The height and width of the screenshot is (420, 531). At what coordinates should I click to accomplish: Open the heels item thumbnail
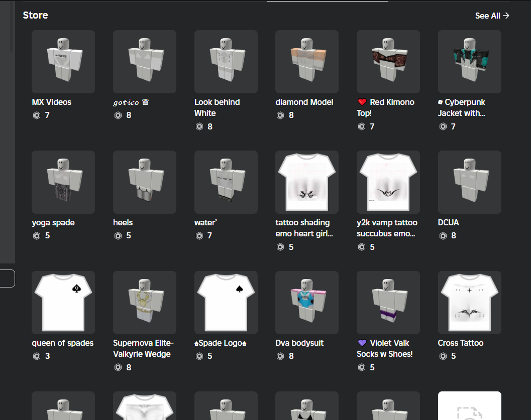pyautogui.click(x=145, y=182)
